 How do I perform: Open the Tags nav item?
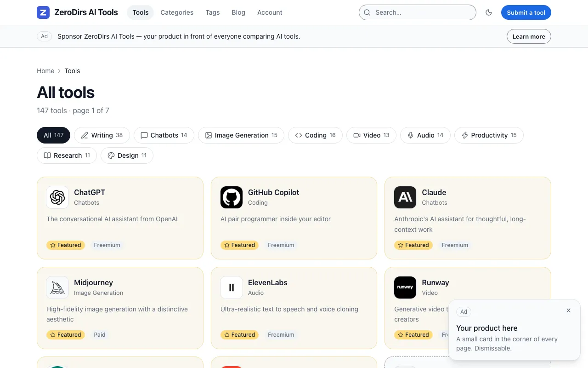213,12
